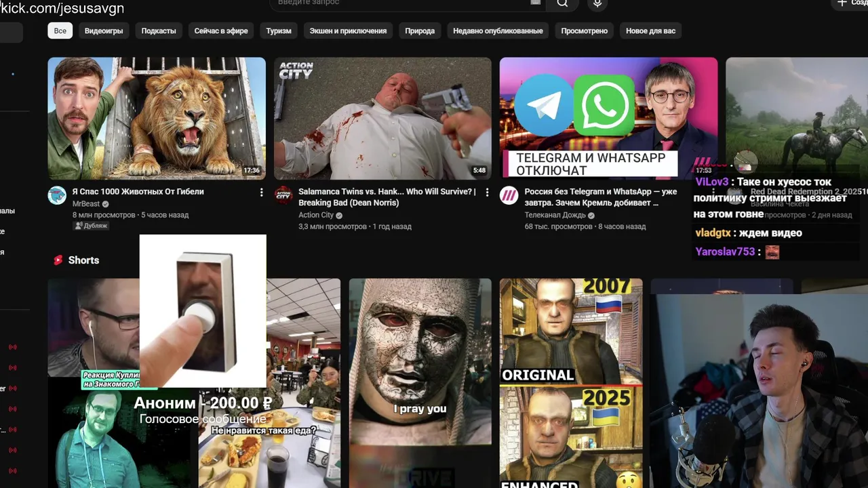
Task: Click the keyboard icon in search box
Action: coord(536,3)
